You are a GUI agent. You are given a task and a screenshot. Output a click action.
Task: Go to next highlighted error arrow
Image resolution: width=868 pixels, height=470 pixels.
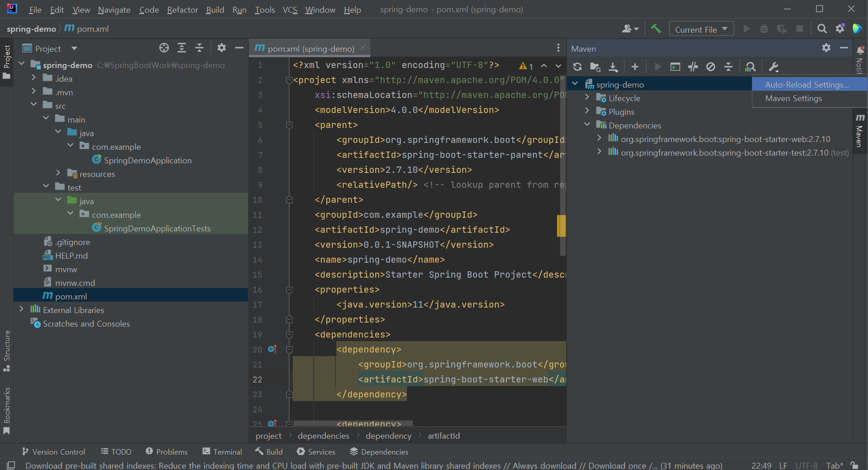pyautogui.click(x=558, y=66)
